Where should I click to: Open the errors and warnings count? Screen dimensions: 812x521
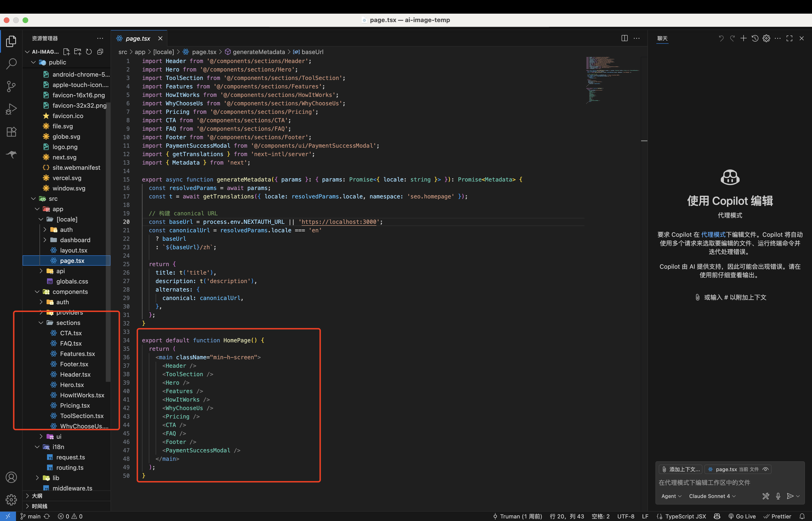70,516
